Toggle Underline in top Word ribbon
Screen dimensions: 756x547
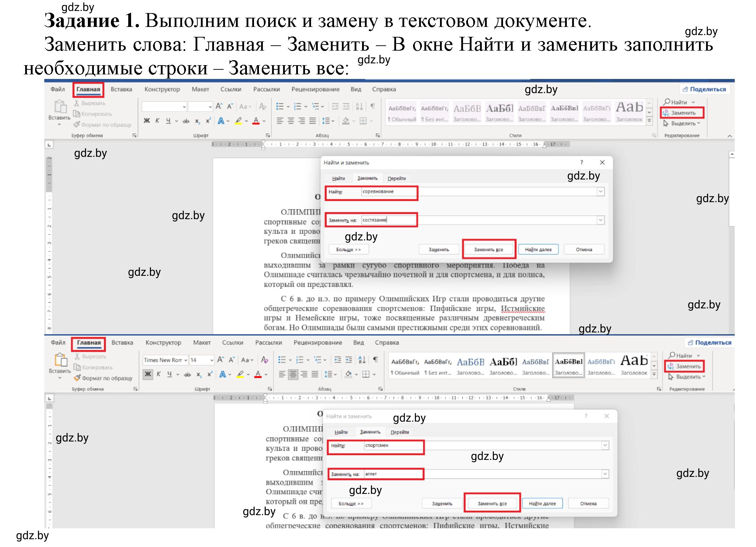pos(168,121)
